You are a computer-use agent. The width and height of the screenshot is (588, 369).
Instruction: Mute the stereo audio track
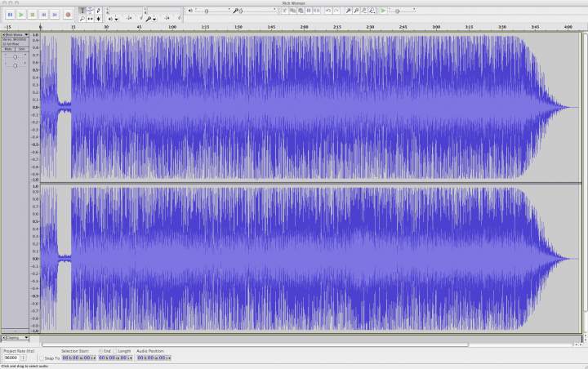point(8,50)
